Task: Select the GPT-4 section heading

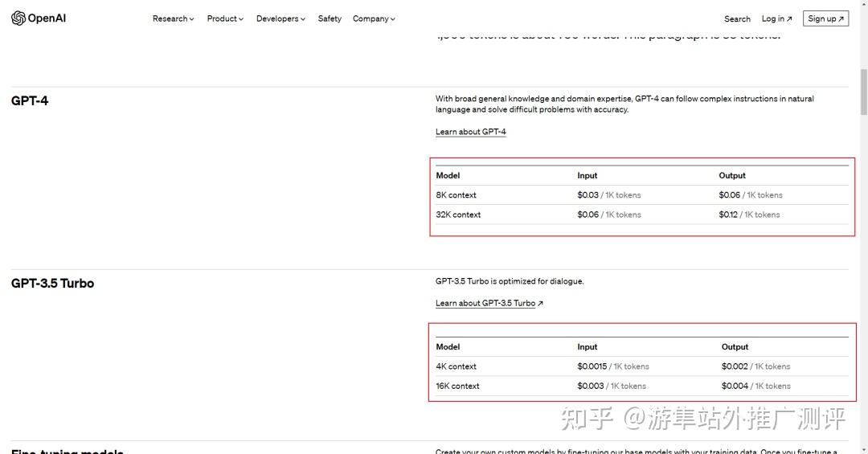Action: pos(30,100)
